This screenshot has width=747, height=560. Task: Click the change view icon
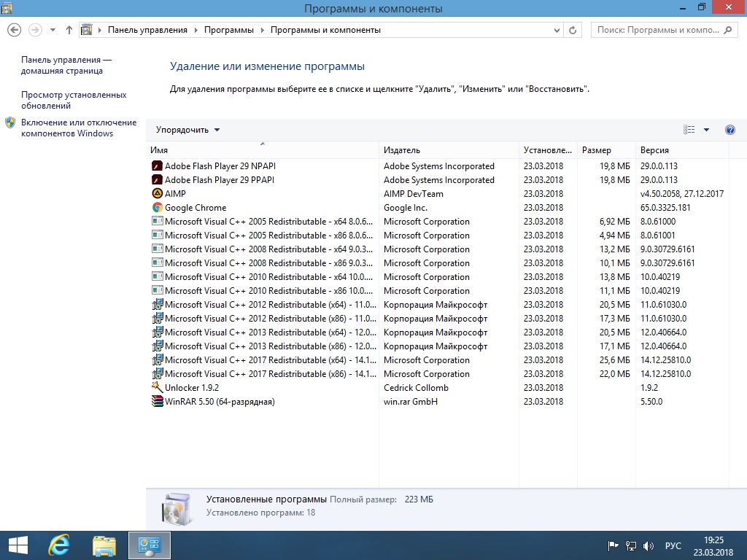(x=689, y=130)
